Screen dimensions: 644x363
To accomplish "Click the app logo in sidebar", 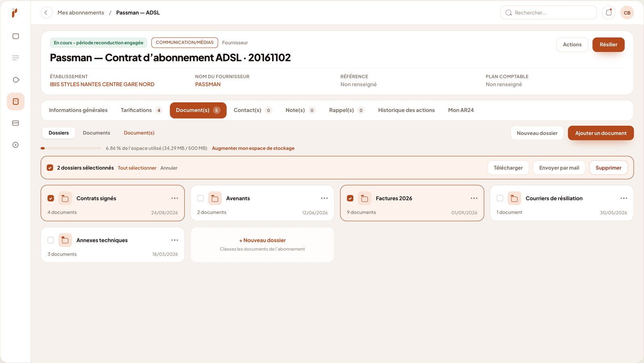I will pos(14,13).
